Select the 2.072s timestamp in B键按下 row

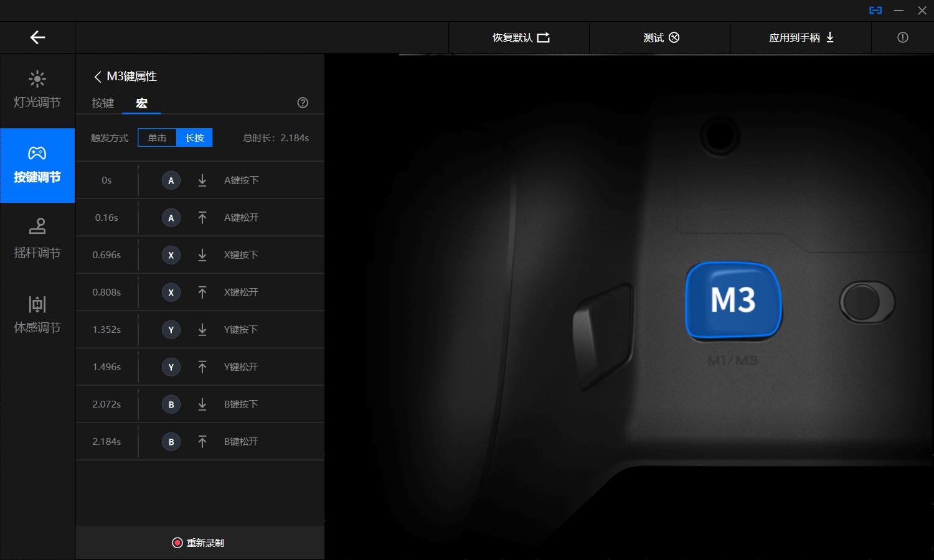(106, 404)
